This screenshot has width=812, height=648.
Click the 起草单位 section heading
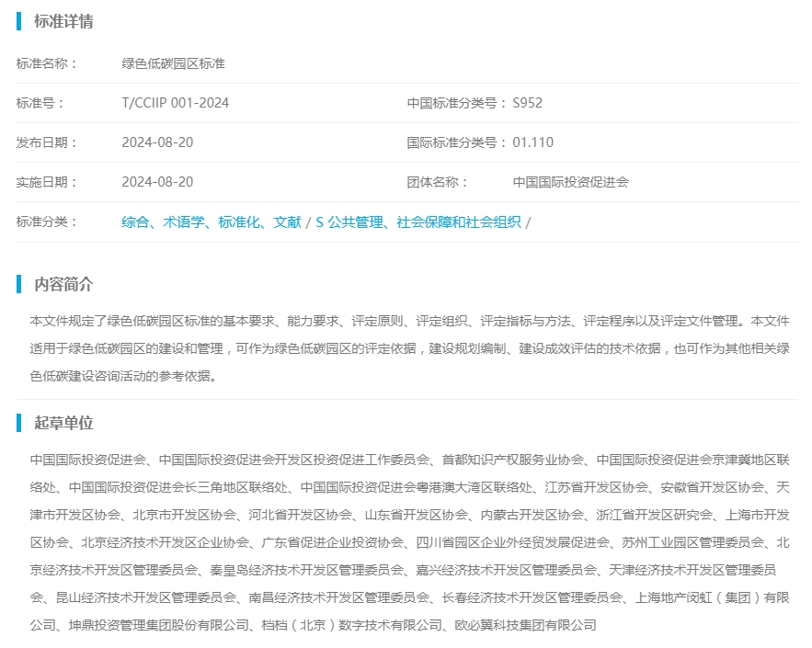63,423
